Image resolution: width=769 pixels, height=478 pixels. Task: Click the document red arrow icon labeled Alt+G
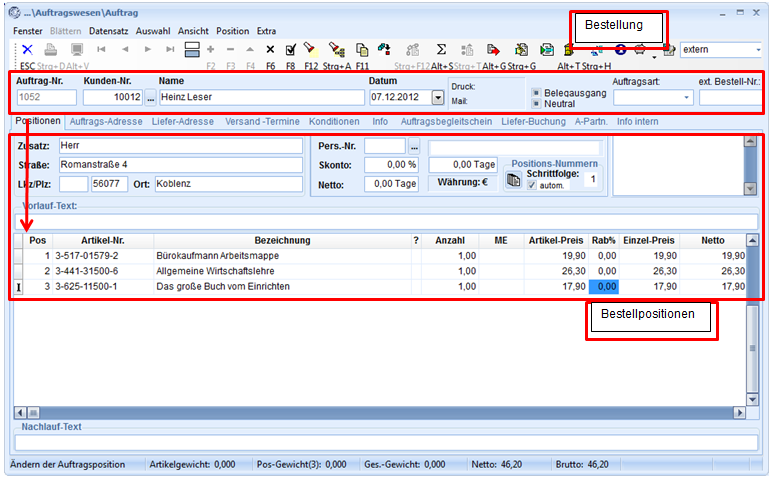[x=493, y=50]
